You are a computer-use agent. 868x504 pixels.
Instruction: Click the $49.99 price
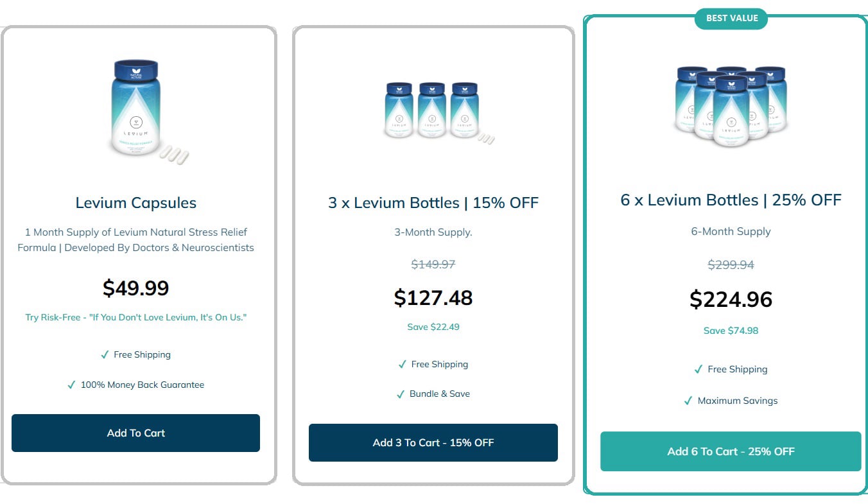(136, 288)
